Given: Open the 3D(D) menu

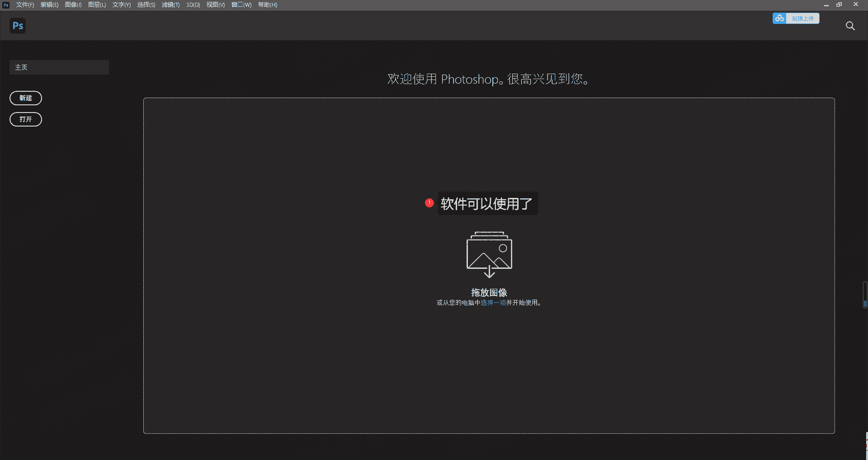Looking at the screenshot, I should pyautogui.click(x=193, y=5).
